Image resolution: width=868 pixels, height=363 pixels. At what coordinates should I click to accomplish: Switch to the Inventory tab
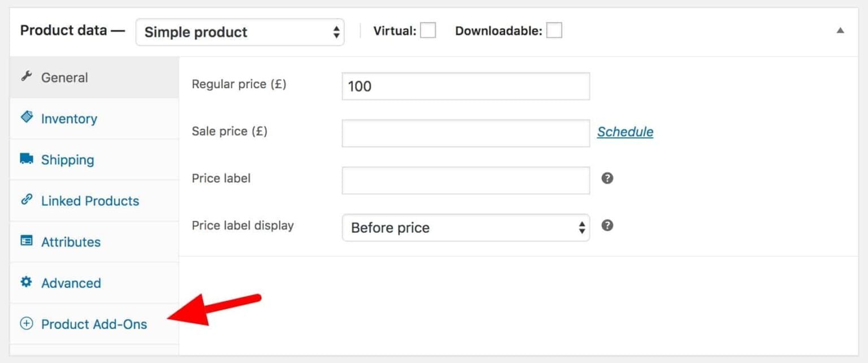point(68,118)
